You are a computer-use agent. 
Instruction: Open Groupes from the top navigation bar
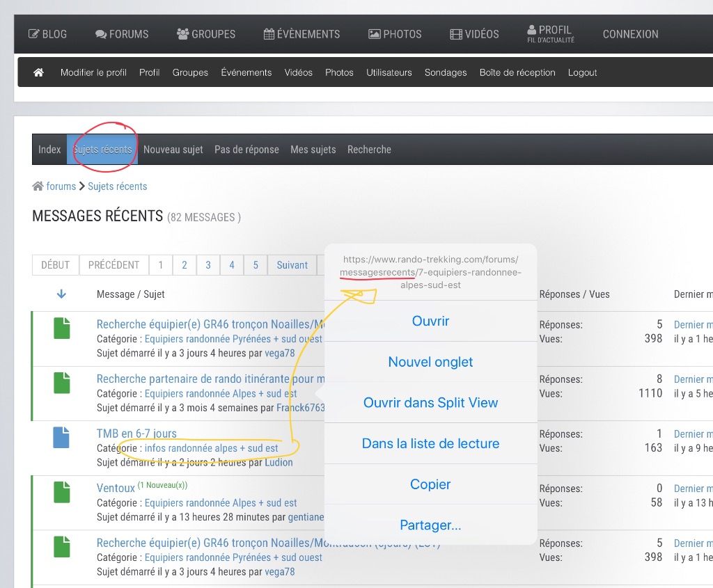[x=206, y=34]
